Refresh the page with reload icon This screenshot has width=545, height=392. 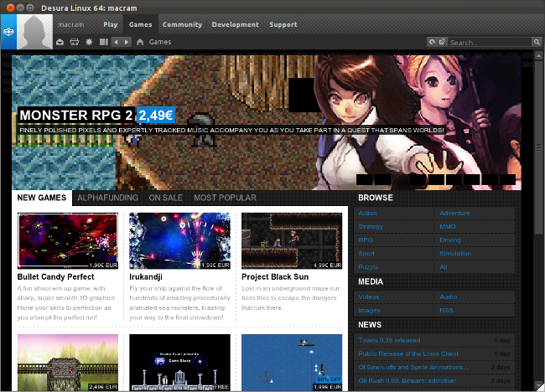(432, 42)
